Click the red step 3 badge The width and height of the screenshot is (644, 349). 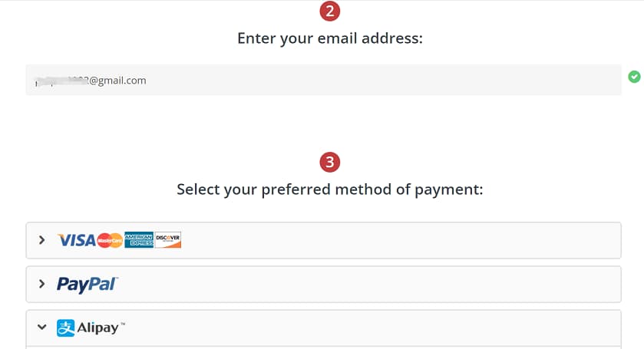tap(330, 163)
